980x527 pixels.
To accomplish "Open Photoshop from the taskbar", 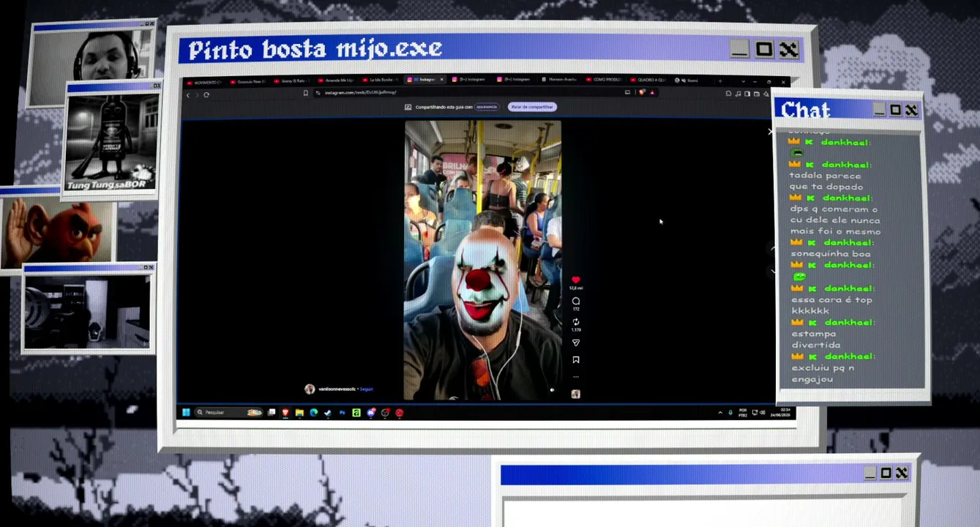I will pyautogui.click(x=342, y=413).
